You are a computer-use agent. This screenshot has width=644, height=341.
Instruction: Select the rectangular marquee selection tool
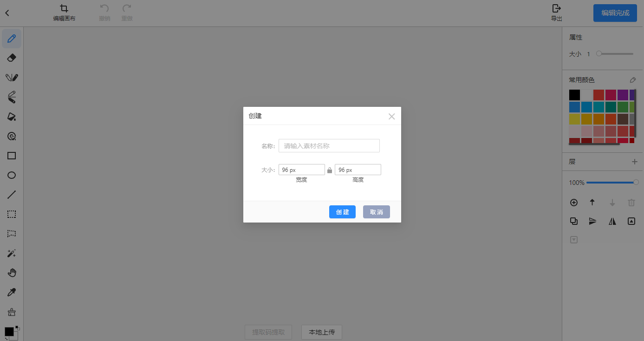(12, 214)
